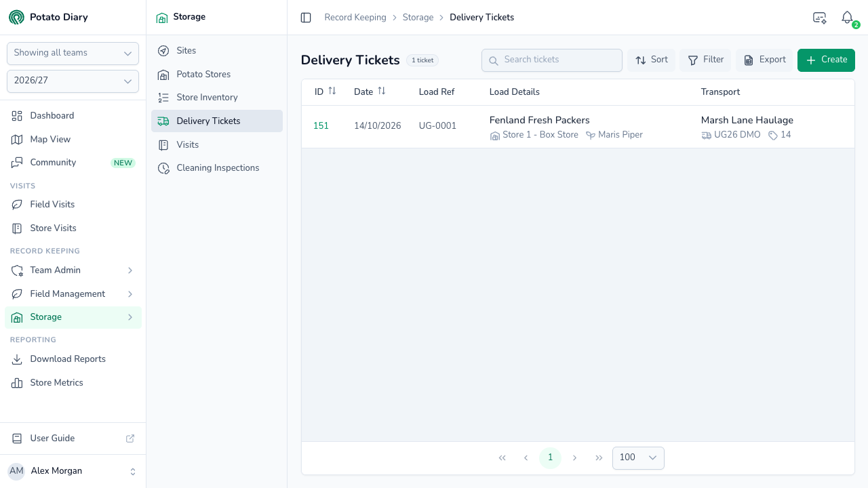The height and width of the screenshot is (488, 868).
Task: Go to next page arrow
Action: click(x=575, y=458)
